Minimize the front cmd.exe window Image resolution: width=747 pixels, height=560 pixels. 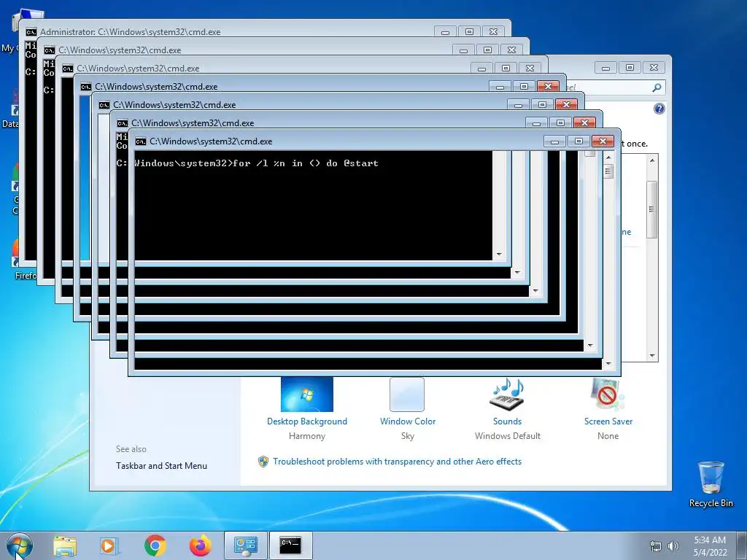[x=554, y=141]
